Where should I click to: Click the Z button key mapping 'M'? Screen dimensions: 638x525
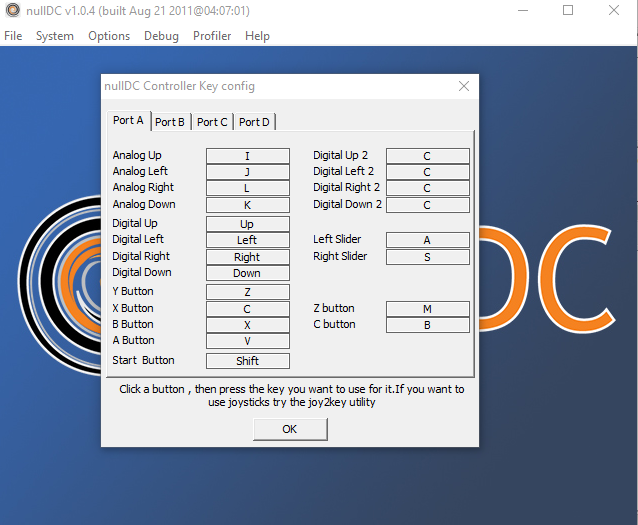point(427,309)
